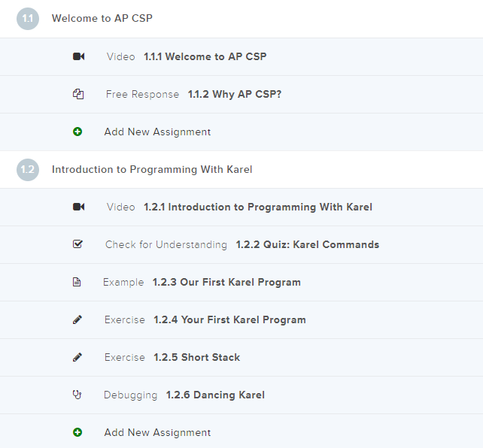Collapse the 1.2 lesson number badge
483x448 pixels.
[28, 169]
